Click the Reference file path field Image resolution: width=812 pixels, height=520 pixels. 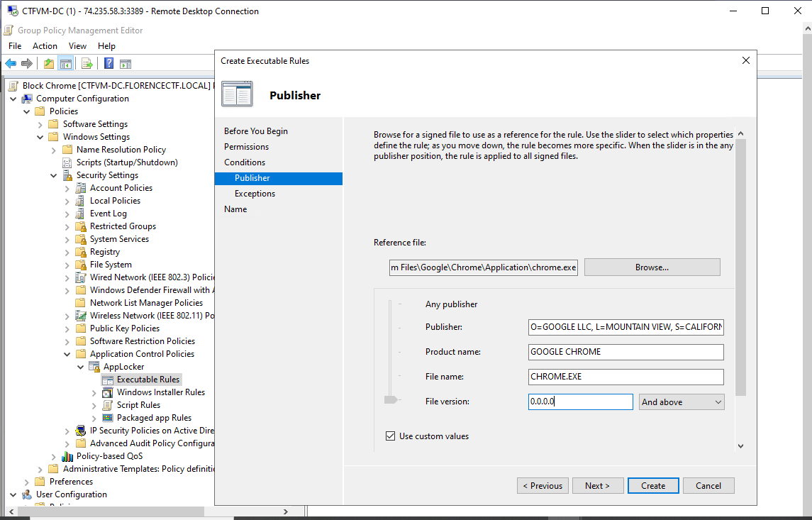tap(484, 267)
